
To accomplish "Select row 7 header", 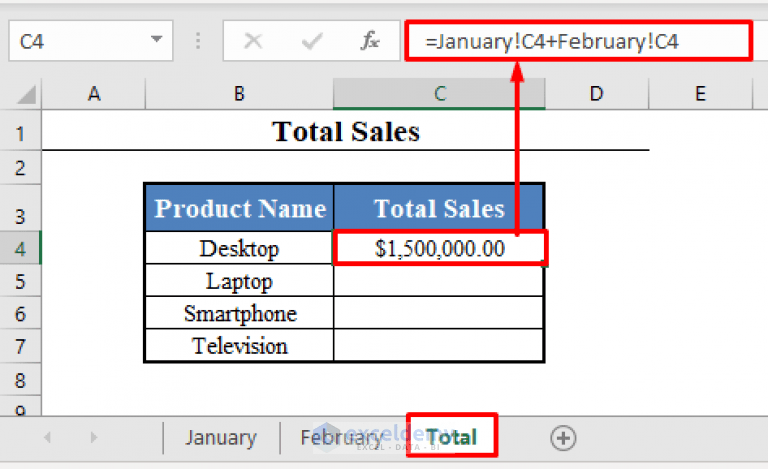I will tap(20, 346).
